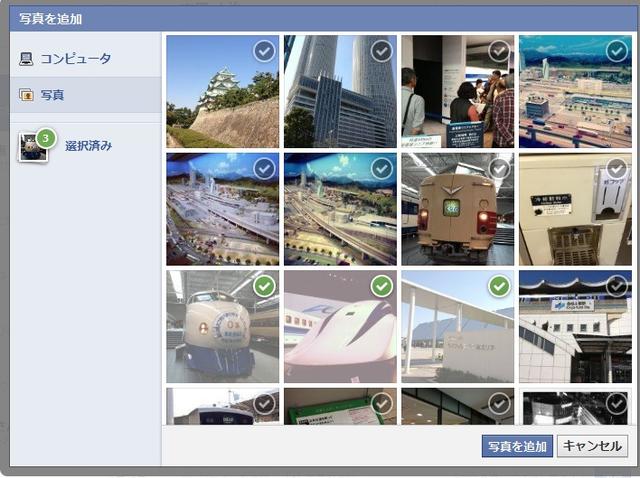Select the people at exhibit photo thumbnail
This screenshot has height=478, width=640.
[x=458, y=91]
